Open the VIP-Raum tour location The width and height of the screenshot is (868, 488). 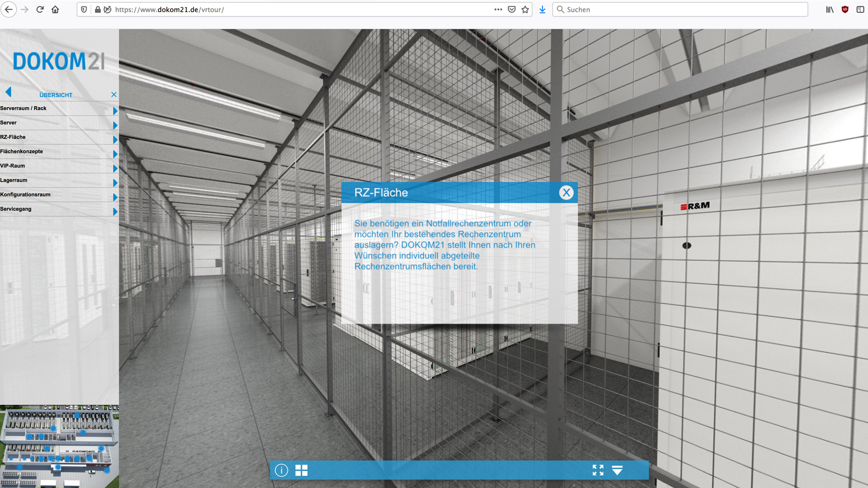(13, 166)
